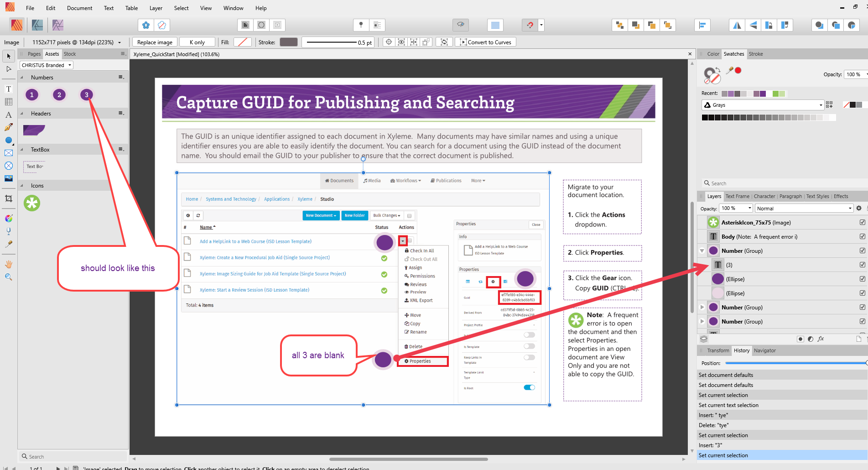Open the Document menu
The height and width of the screenshot is (470, 868).
coord(79,8)
